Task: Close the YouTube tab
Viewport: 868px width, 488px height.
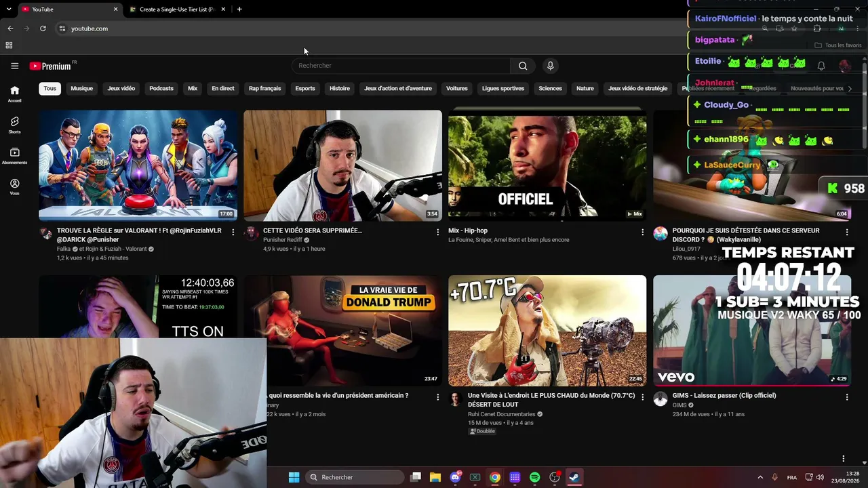Action: [x=115, y=9]
